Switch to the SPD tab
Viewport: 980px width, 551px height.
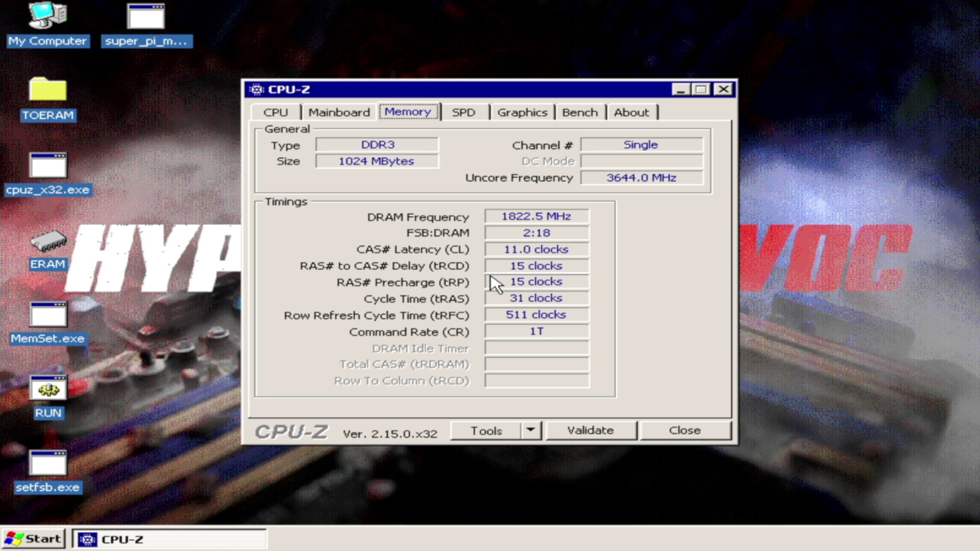463,112
